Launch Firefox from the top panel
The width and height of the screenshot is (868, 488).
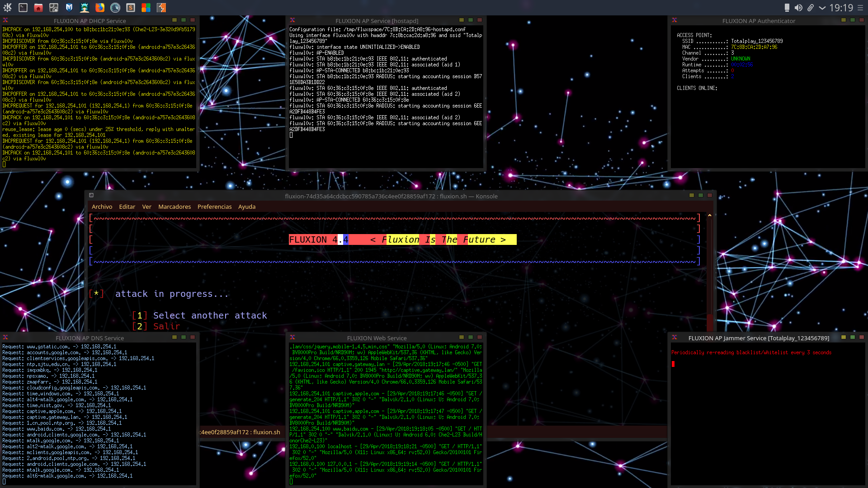coord(100,7)
